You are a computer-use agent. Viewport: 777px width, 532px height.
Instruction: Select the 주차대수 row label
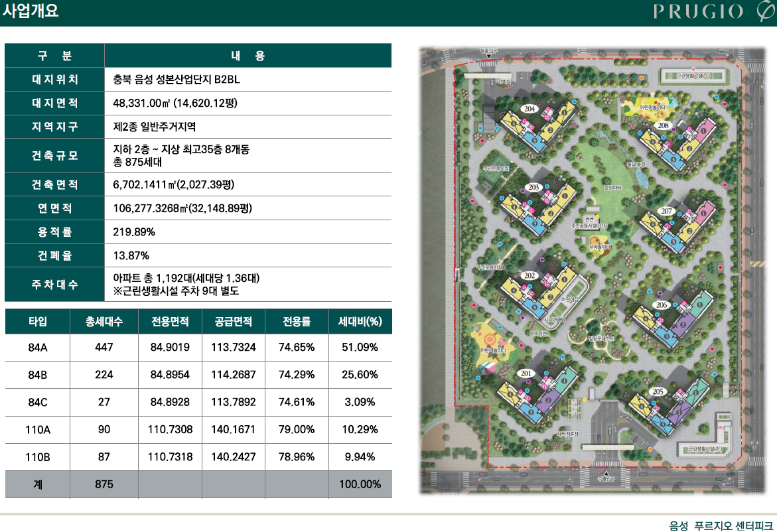pos(54,285)
